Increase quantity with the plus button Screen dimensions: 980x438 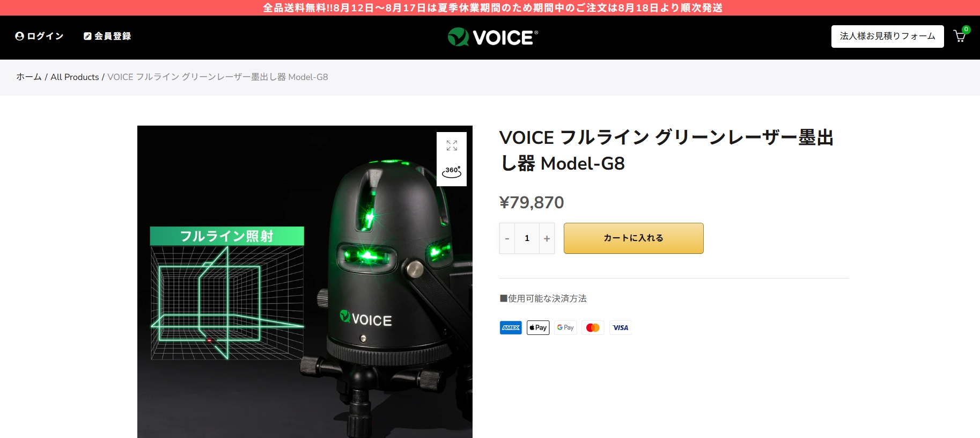point(547,238)
